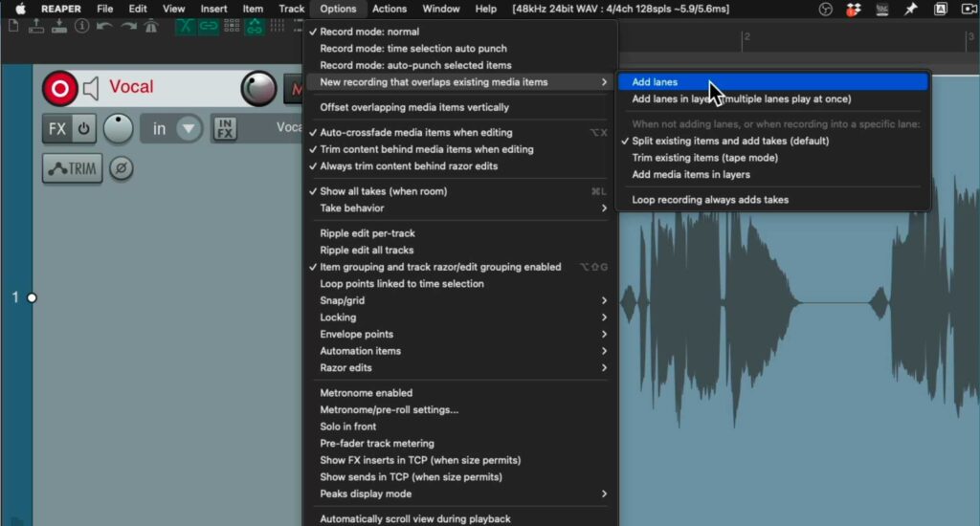The image size is (980, 526).
Task: Toggle Show all takes (when room)
Action: (460, 191)
